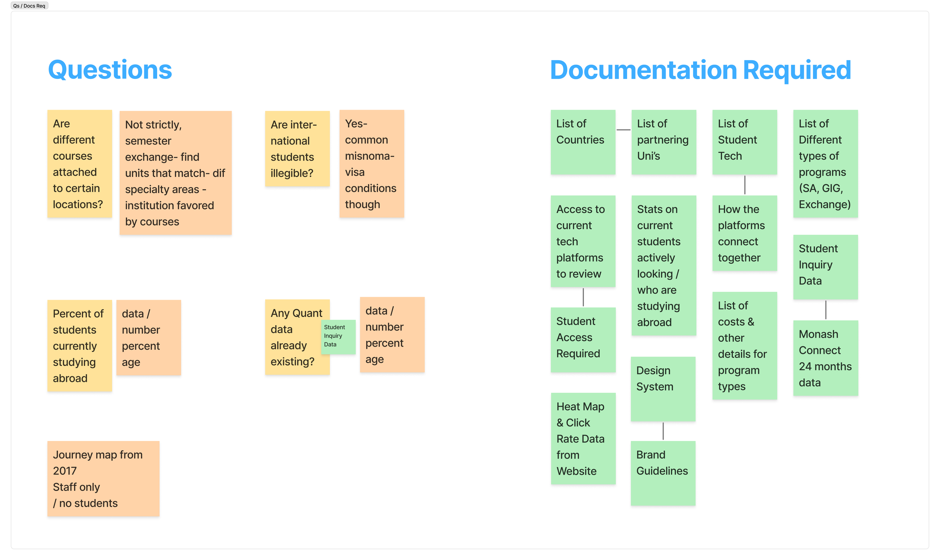Select the 'Design System' sticky note
This screenshot has height=560, width=940.
coord(663,389)
